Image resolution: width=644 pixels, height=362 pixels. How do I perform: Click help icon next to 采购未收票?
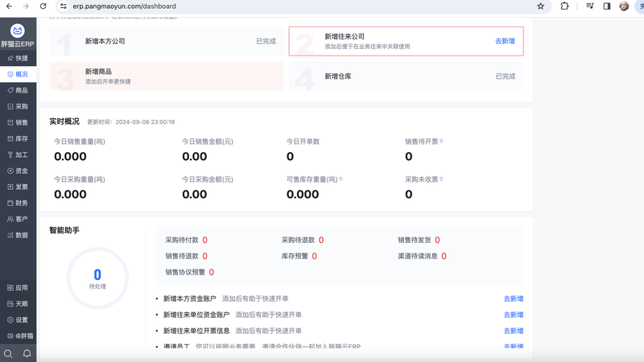coord(441,179)
